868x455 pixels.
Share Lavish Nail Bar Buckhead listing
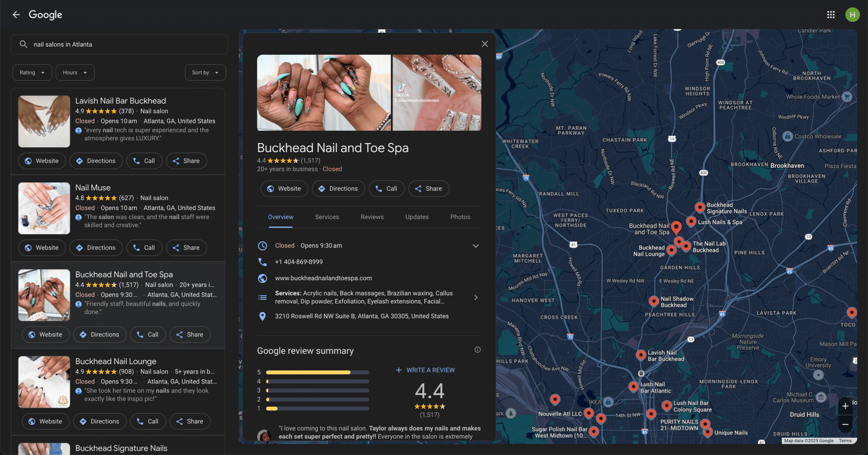point(186,161)
